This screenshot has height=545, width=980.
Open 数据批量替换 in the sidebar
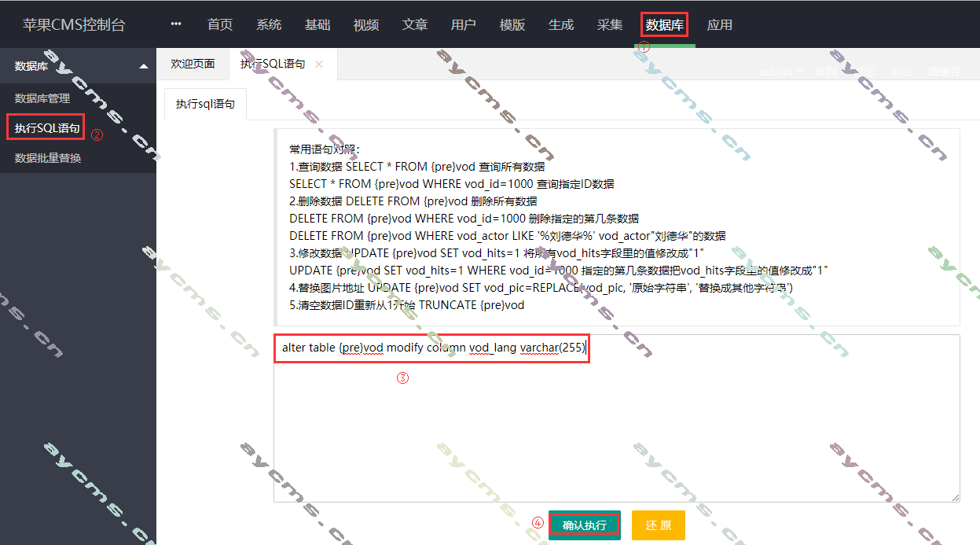[x=48, y=158]
